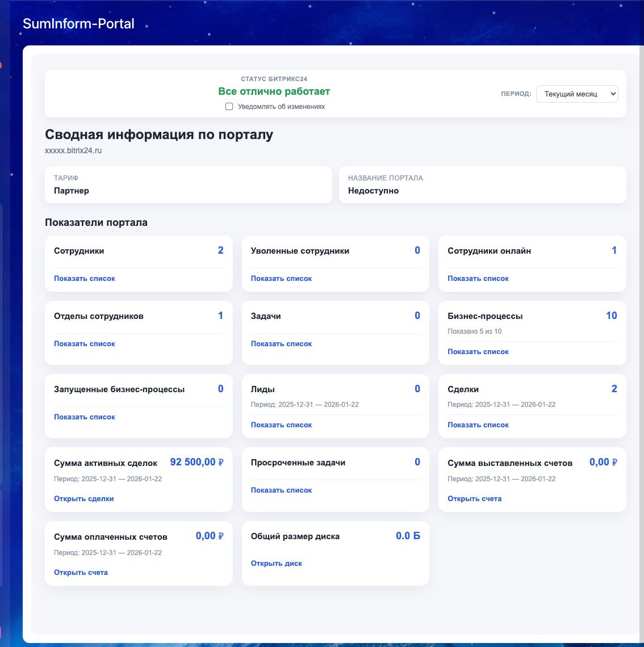
Task: Click the 'Сводная информация по порталу' heading
Action: 159,135
